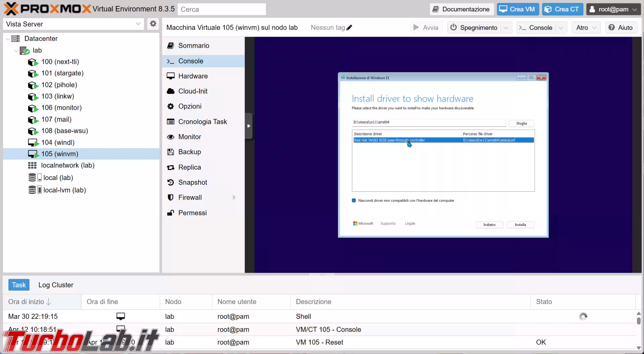The width and height of the screenshot is (644, 354).
Task: Open the root@pam user menu
Action: [613, 9]
